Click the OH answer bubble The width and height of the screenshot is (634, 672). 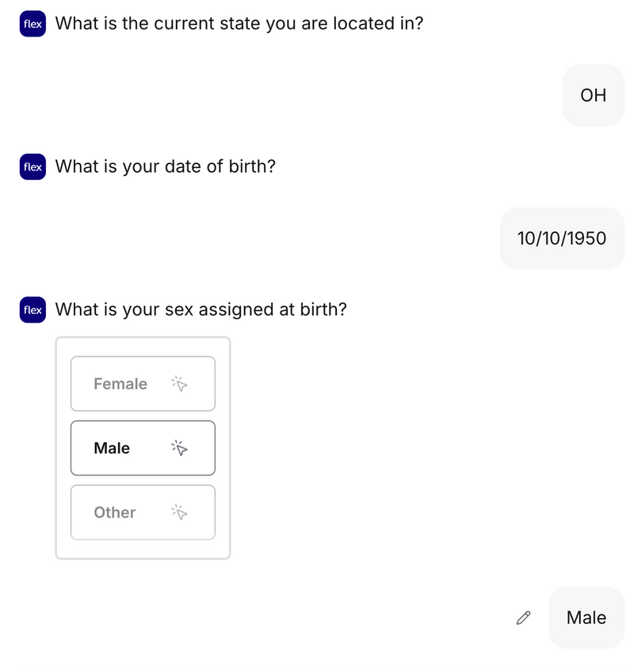click(x=593, y=95)
